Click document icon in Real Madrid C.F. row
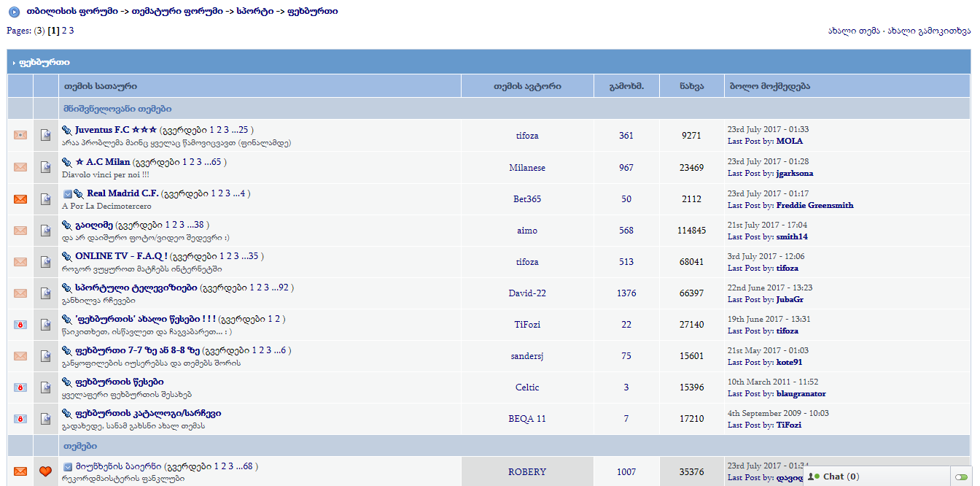Image resolution: width=980 pixels, height=486 pixels. 46,199
